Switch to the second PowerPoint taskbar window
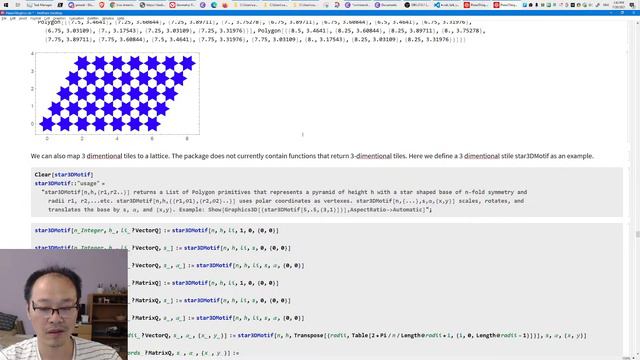This screenshot has height=360, width=640. tap(506, 5)
